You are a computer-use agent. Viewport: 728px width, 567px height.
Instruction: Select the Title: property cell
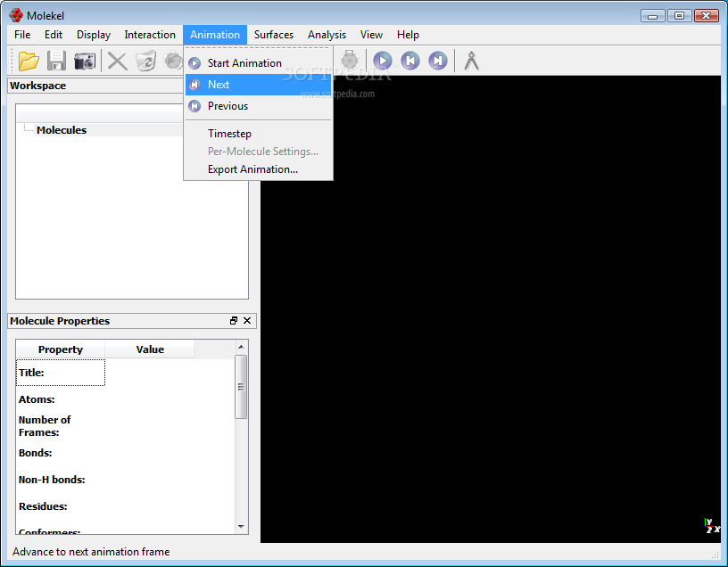click(61, 373)
